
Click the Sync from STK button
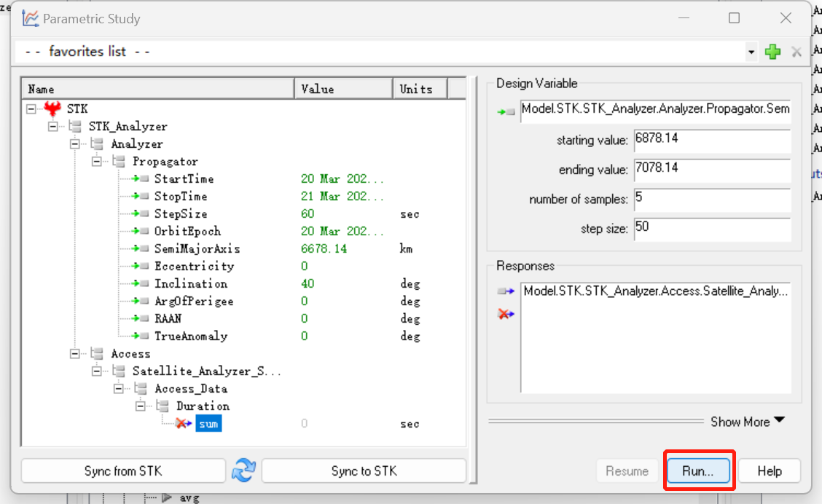123,471
